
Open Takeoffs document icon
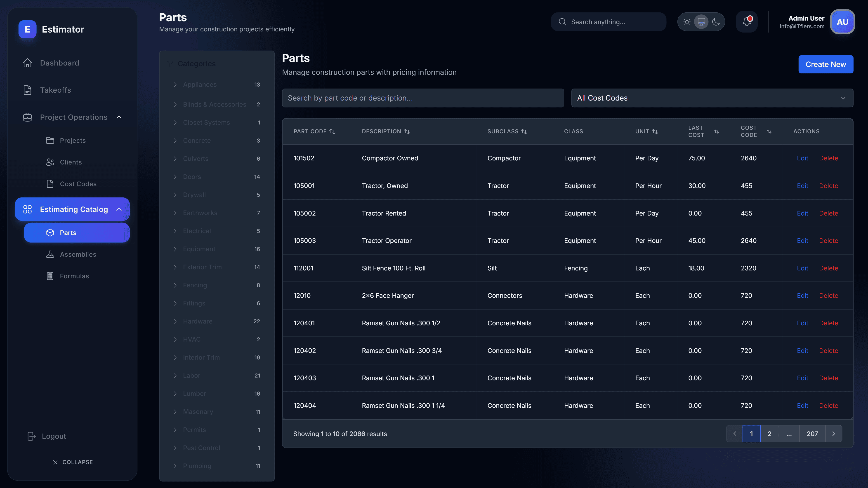(x=27, y=90)
